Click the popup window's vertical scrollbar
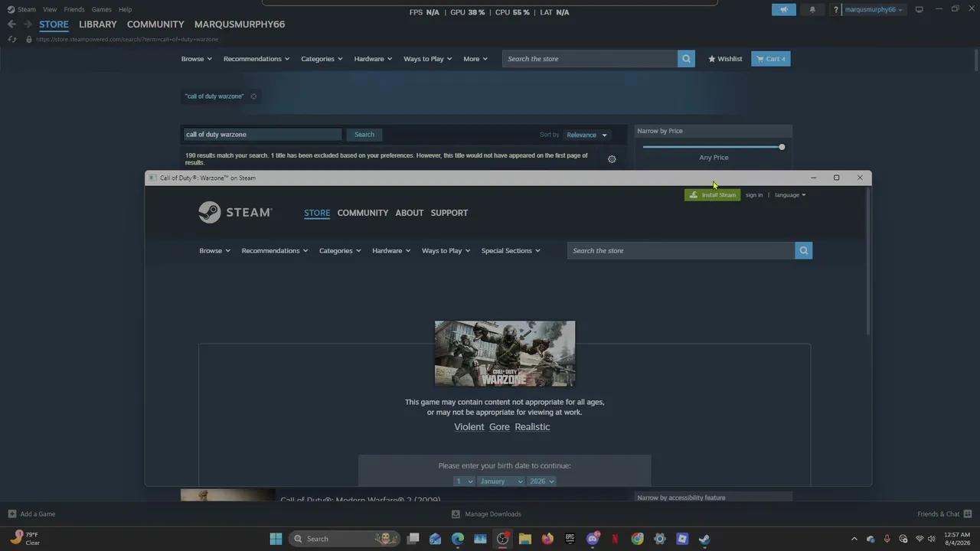Screen dimensions: 980x551 (868, 261)
